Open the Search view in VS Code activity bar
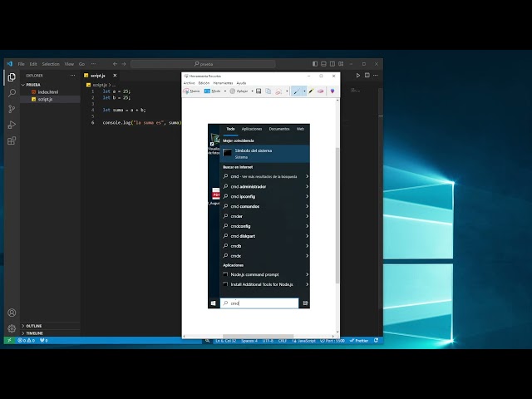532x399 pixels. [x=12, y=93]
